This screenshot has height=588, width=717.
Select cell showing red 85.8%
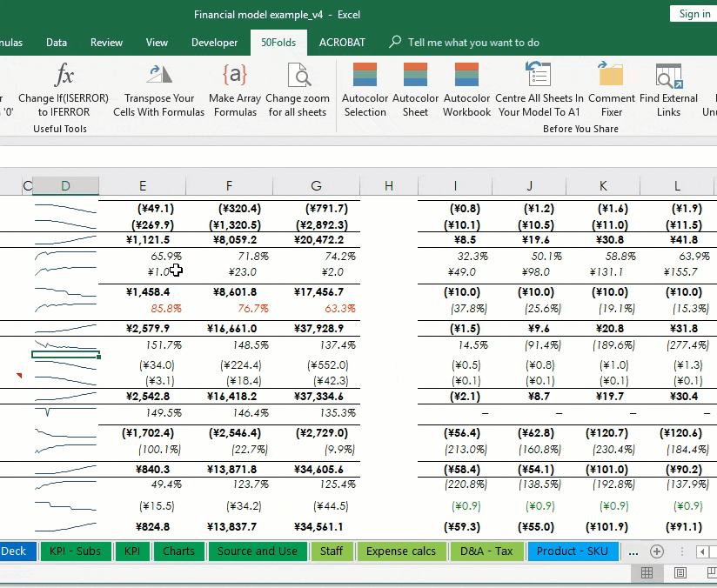(x=143, y=309)
